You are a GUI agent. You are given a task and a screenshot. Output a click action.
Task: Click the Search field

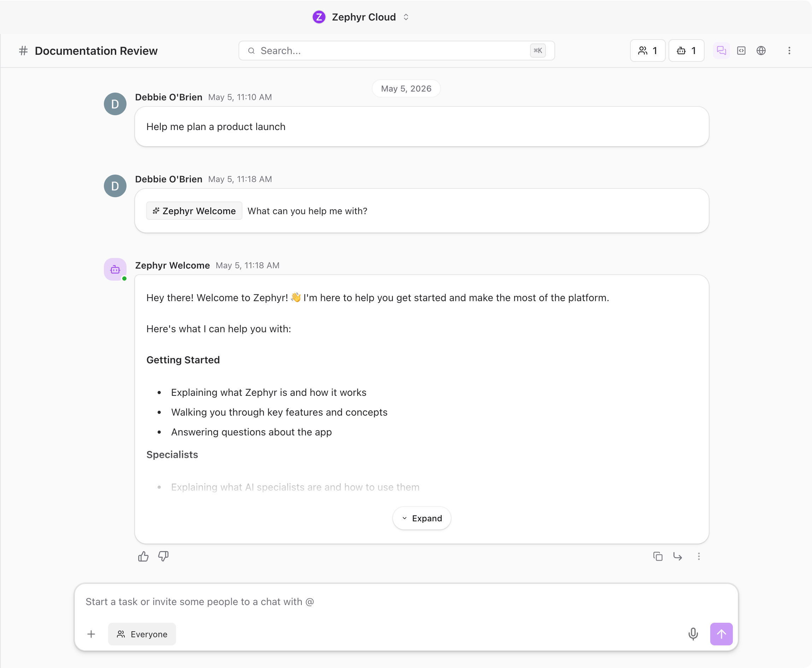click(396, 51)
